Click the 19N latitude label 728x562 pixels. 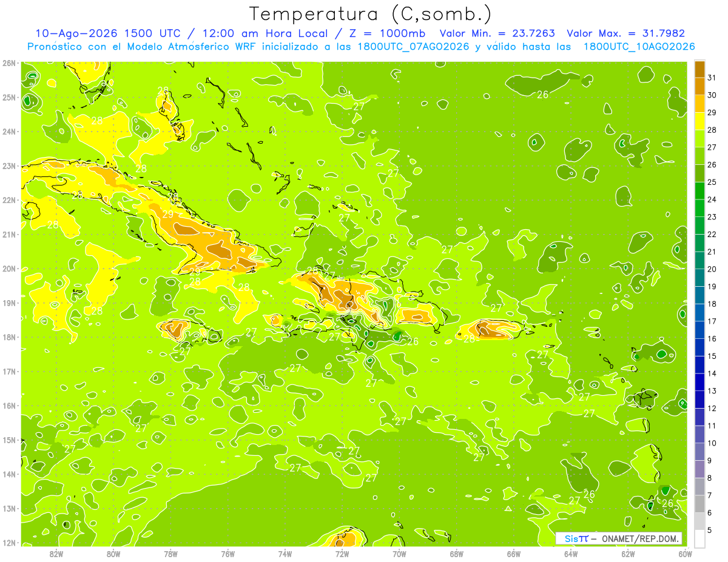(9, 303)
